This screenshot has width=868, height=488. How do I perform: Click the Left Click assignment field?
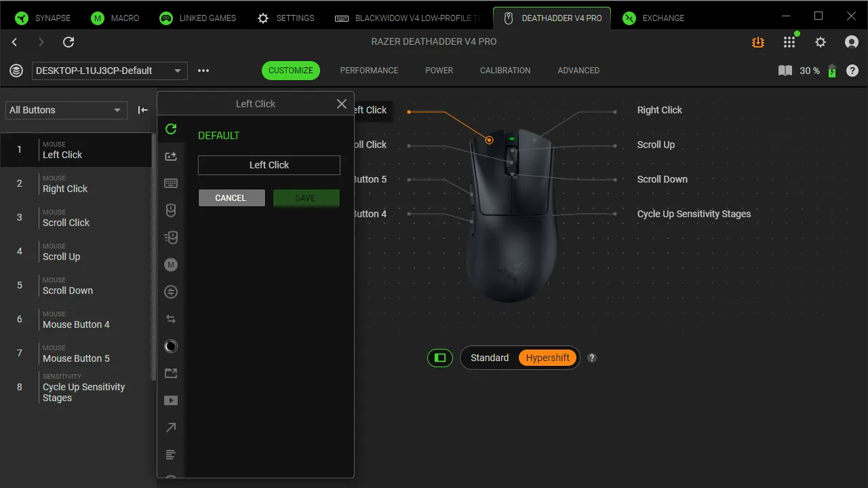(x=269, y=165)
